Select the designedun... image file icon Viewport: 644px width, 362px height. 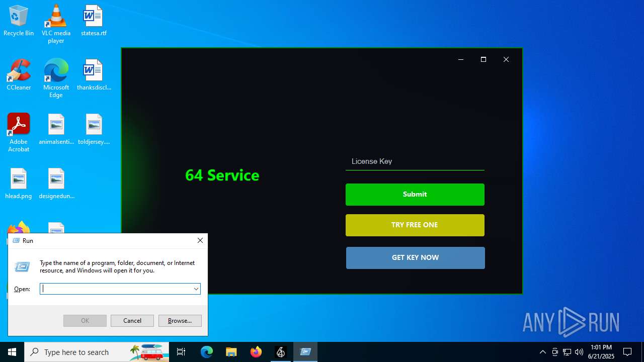(56, 184)
